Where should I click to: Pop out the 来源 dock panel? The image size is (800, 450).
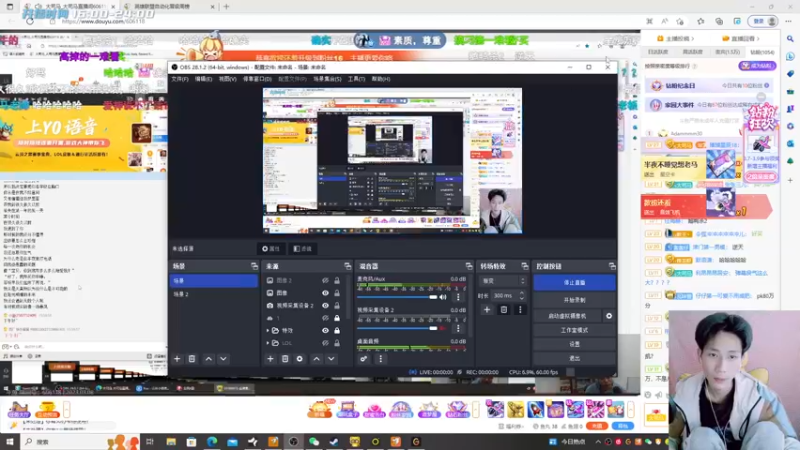click(347, 266)
